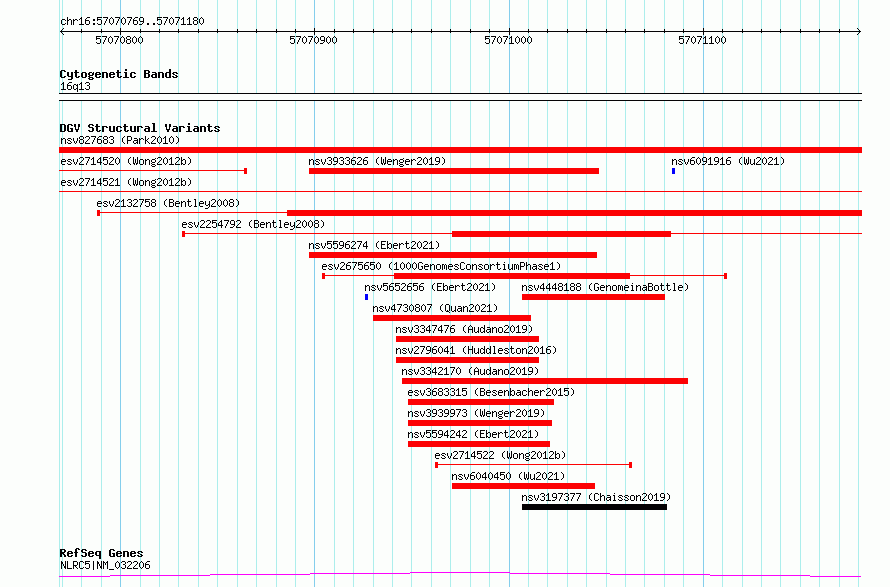890x587 pixels.
Task: Open the esv2714522 (Wong2012b) label
Action: coord(500,455)
